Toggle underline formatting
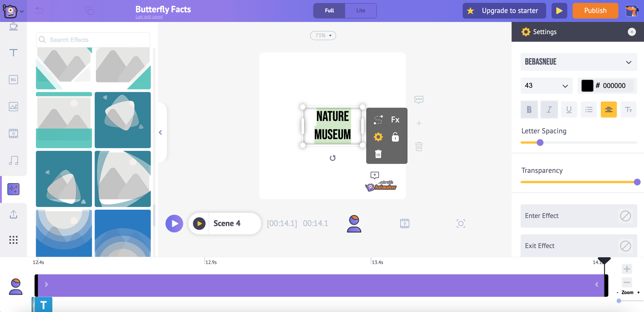 click(569, 110)
